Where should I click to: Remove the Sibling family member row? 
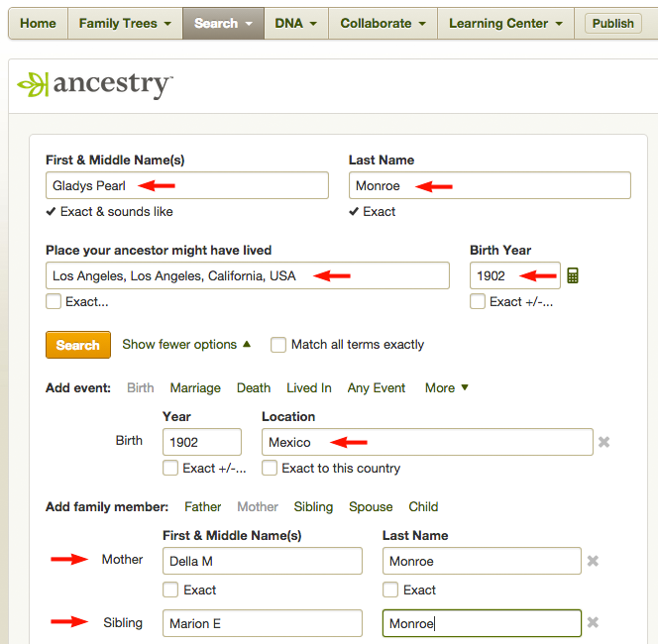pyautogui.click(x=593, y=622)
